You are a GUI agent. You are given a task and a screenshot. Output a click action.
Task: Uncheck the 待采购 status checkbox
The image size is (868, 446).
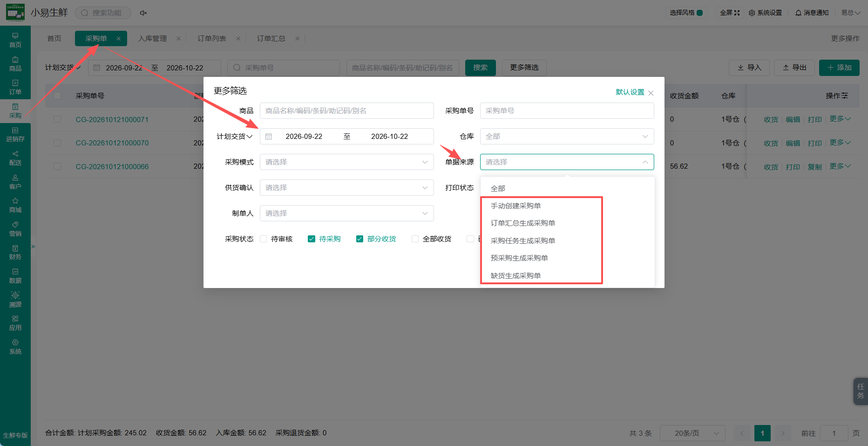[312, 239]
